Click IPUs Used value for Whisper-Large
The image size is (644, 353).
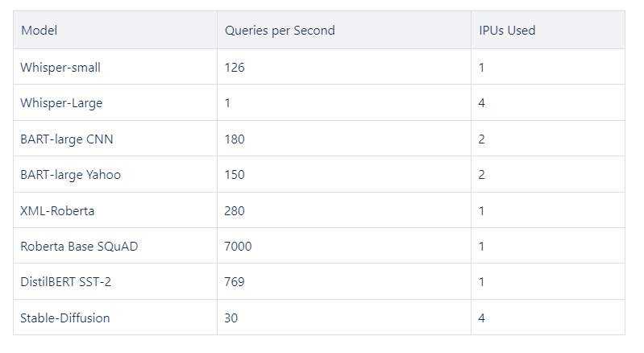click(481, 103)
